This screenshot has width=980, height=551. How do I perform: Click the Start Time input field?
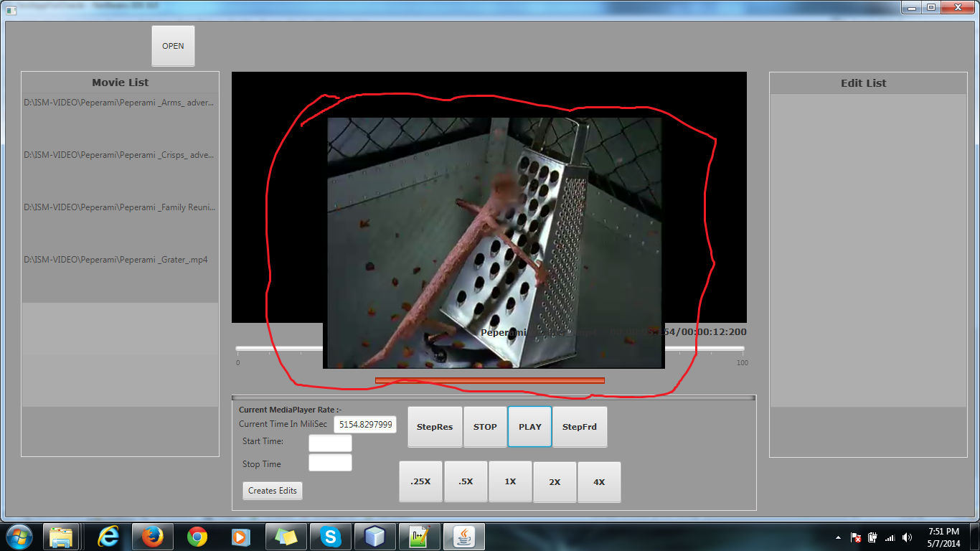[330, 443]
